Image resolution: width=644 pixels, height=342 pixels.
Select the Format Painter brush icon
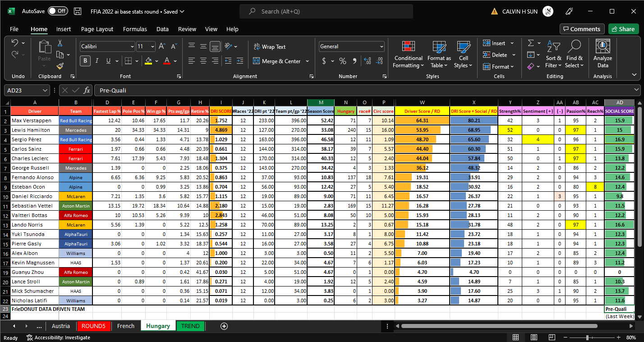coord(60,66)
